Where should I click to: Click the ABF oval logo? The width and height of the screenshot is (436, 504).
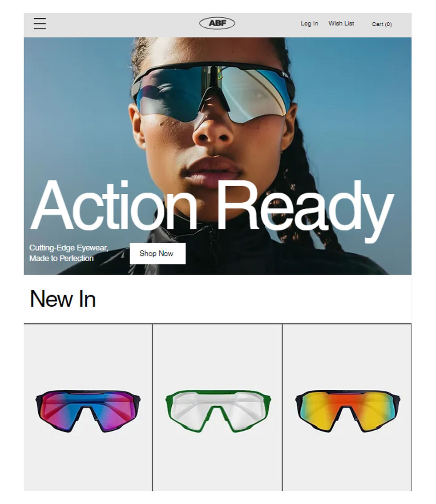coord(217,23)
